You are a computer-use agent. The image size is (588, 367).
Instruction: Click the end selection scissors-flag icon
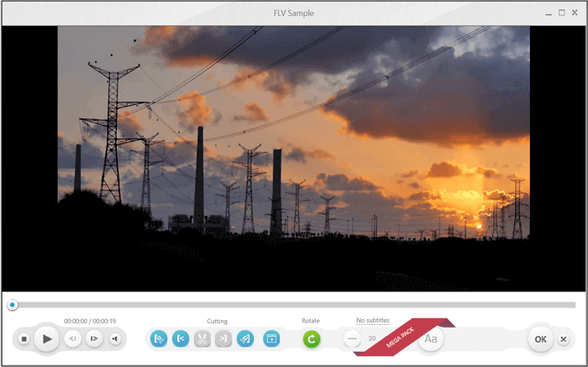click(244, 339)
